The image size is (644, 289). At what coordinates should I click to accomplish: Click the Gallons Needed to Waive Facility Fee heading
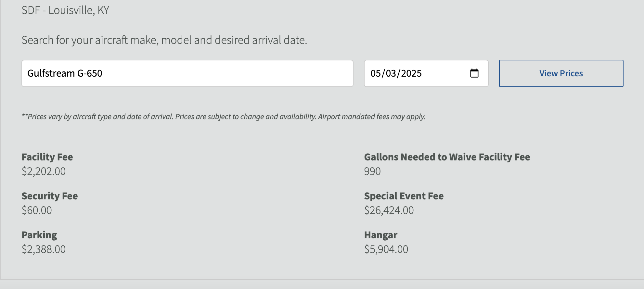(x=447, y=157)
